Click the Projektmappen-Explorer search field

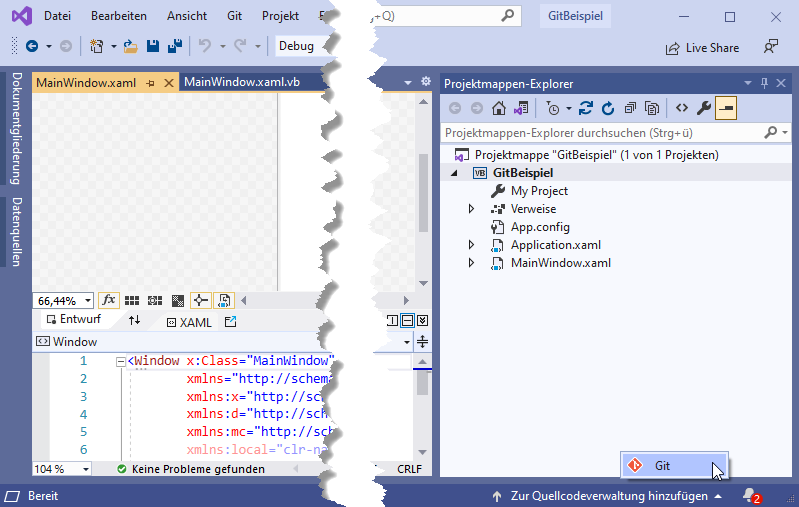coord(600,132)
